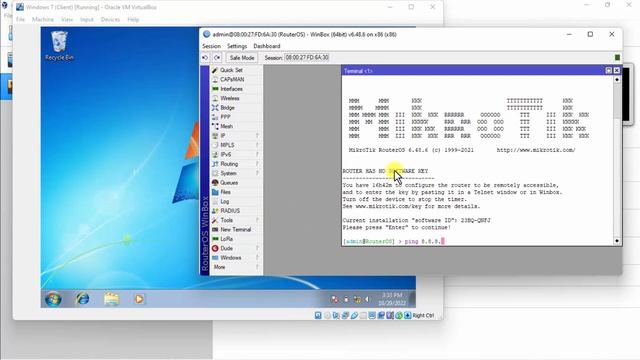The image size is (640, 360).
Task: Open Windows Explorer folder taskbar icon
Action: tap(111, 299)
